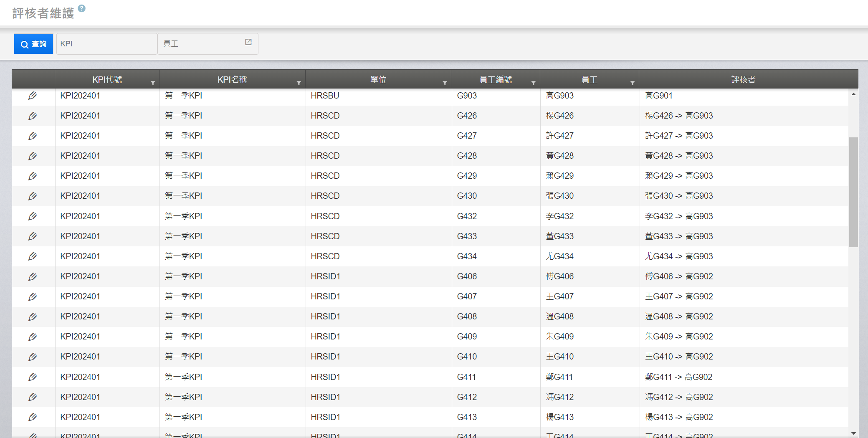Click the 員工 input field

200,44
